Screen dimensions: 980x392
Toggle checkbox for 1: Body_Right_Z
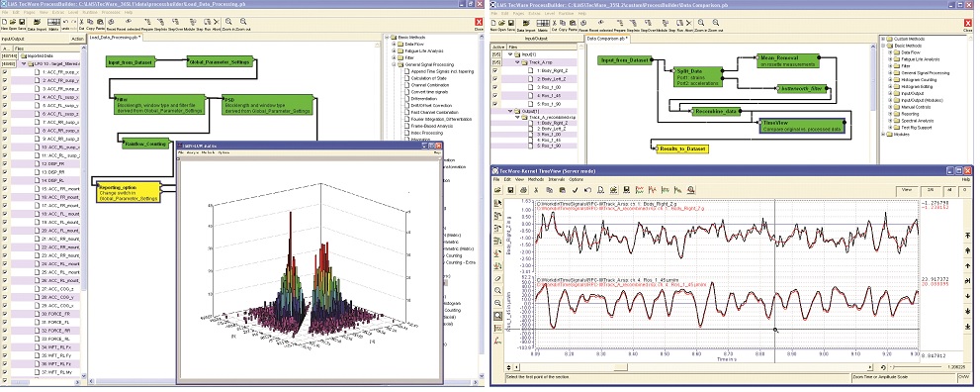coord(495,70)
